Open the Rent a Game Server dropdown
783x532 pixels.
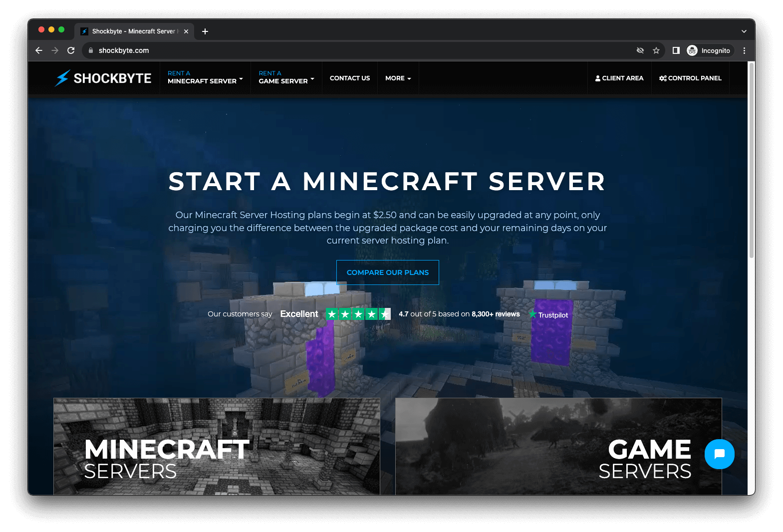(286, 77)
